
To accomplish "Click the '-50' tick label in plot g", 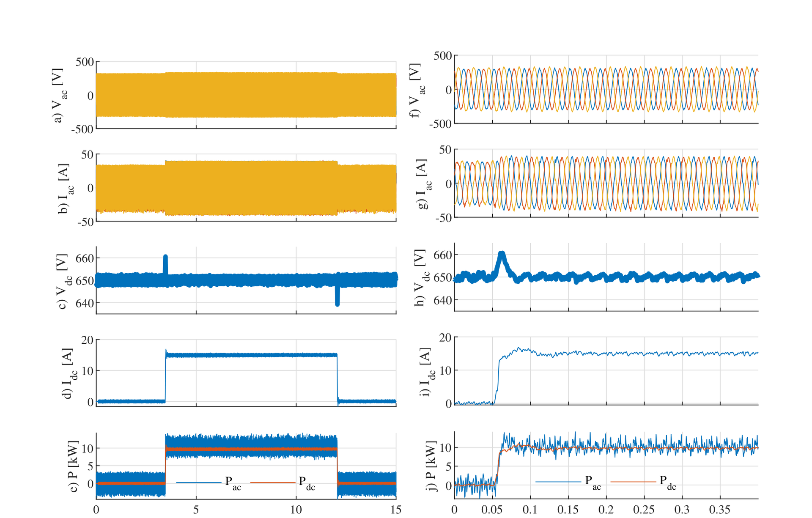I will point(443,218).
